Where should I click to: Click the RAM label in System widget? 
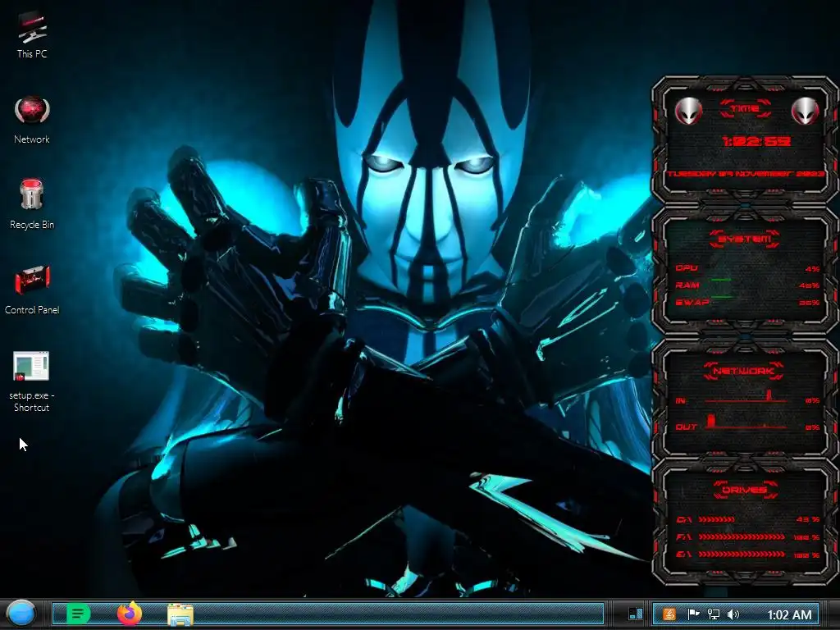click(x=687, y=285)
